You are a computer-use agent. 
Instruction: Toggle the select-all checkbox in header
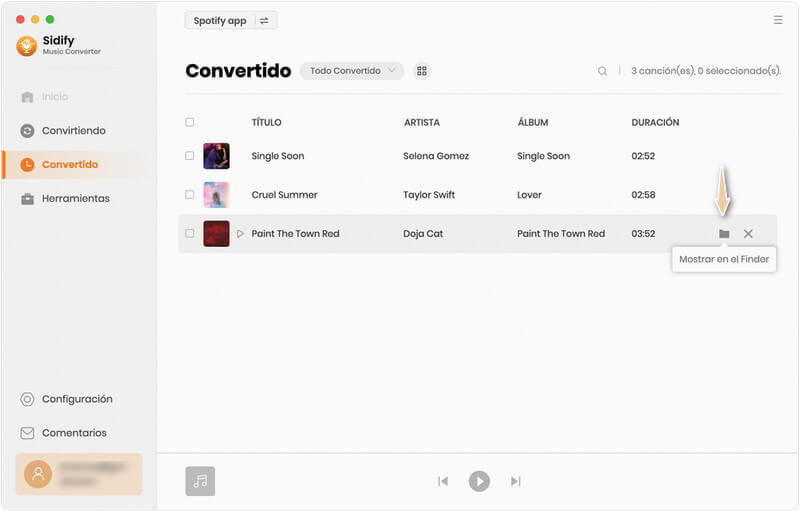click(x=190, y=122)
